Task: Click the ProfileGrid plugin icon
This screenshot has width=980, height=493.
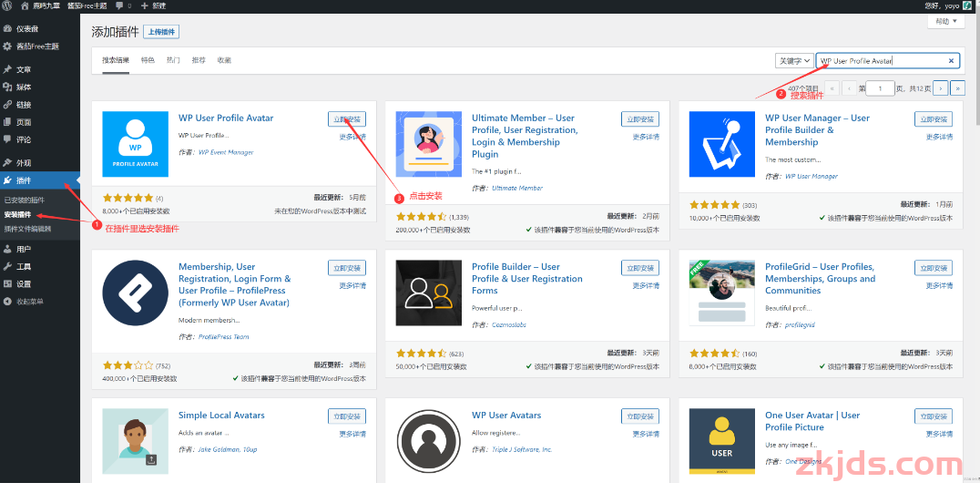Action: [722, 293]
